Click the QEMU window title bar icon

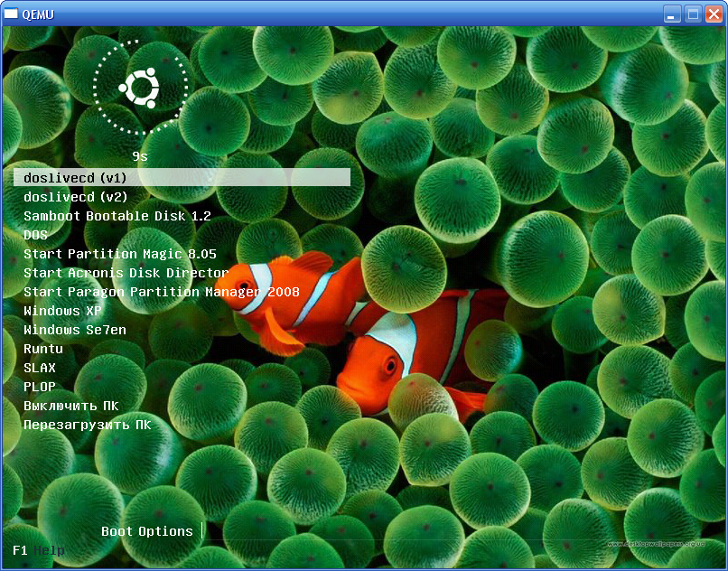(x=11, y=14)
